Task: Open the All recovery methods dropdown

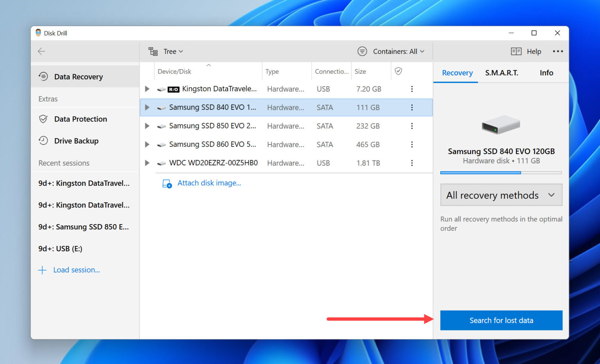Action: pos(501,195)
